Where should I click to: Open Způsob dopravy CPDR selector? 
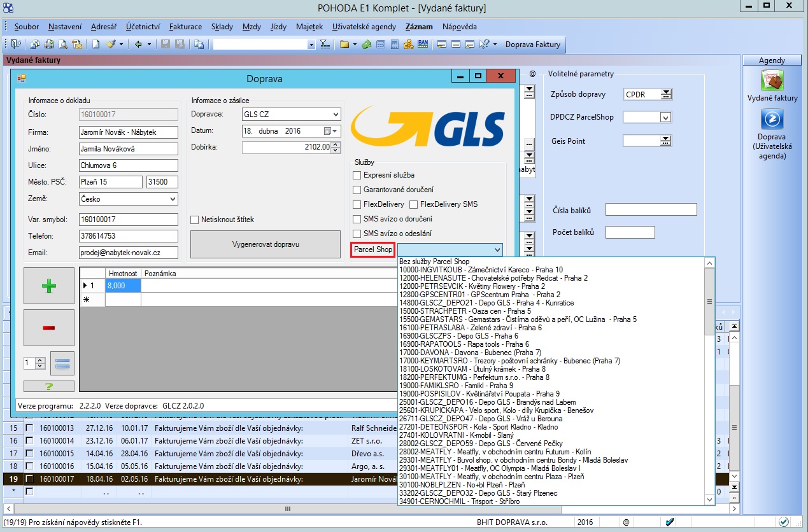pos(666,94)
